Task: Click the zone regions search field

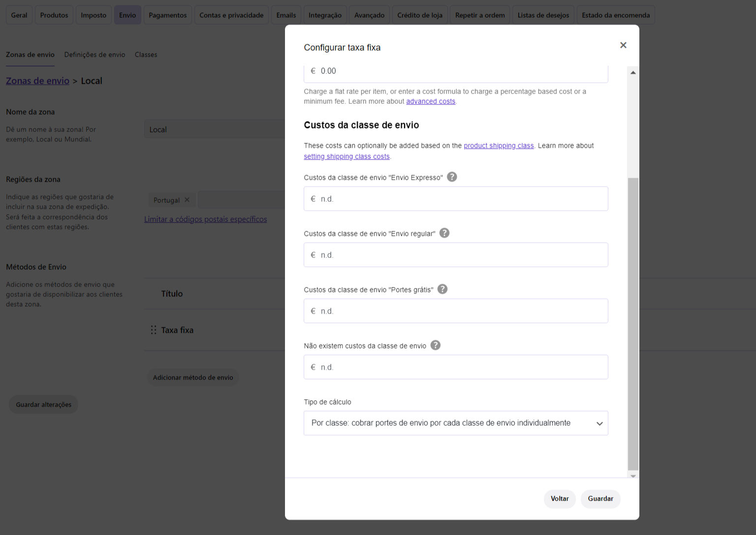Action: tap(241, 200)
